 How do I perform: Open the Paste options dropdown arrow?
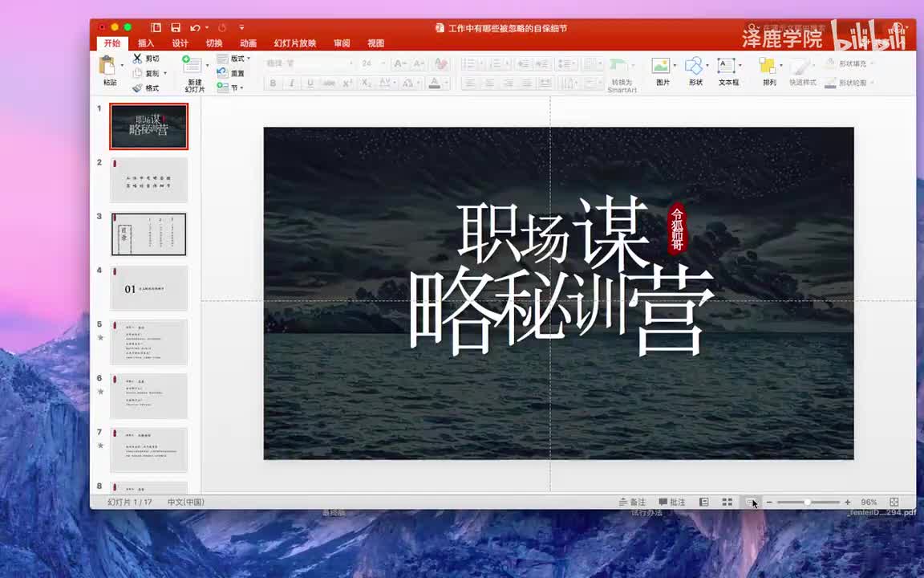coord(122,66)
